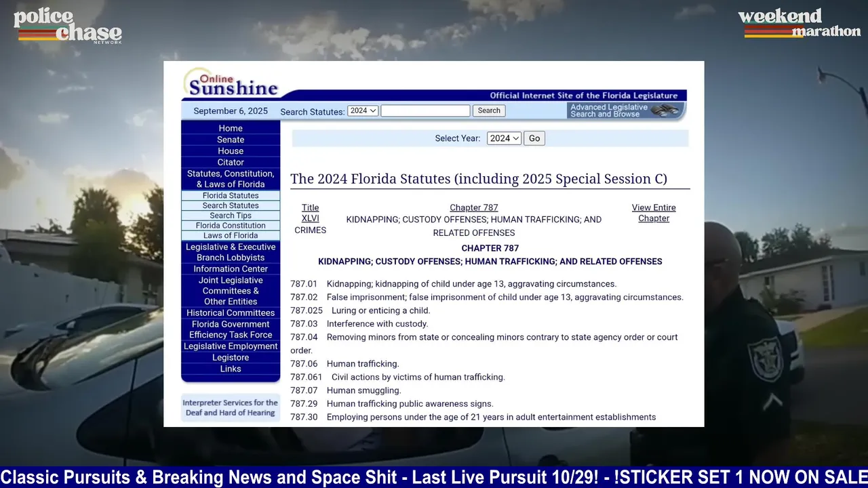
Task: Open Links in sidebar
Action: [231, 369]
